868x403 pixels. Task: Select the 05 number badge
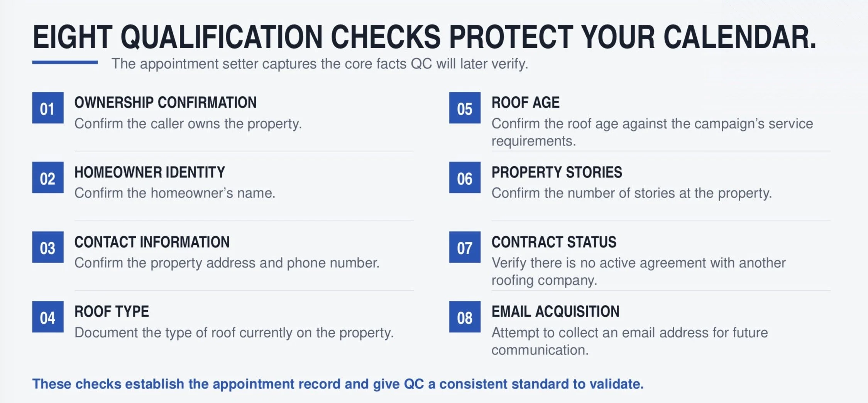click(465, 108)
